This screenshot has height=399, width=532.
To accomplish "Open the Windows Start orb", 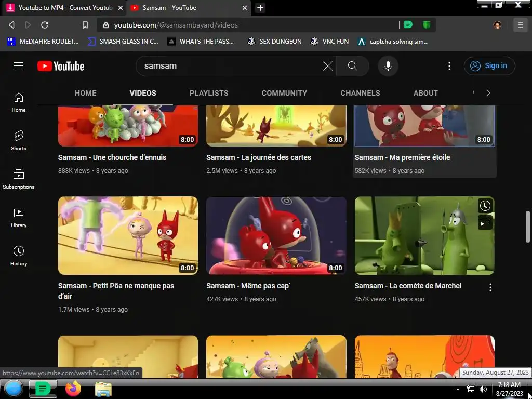I will tap(13, 389).
